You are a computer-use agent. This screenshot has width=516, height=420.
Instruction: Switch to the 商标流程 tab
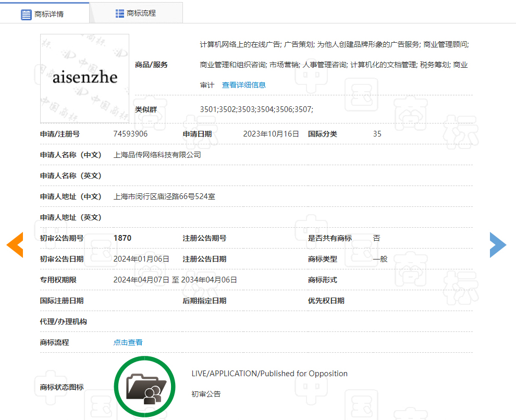(136, 13)
